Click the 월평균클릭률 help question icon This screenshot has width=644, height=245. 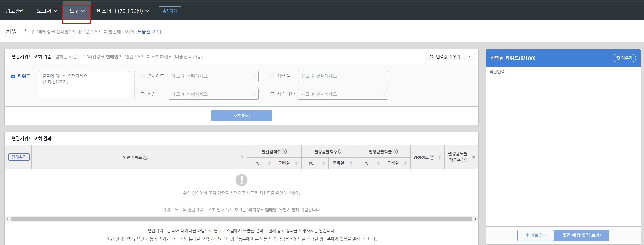coord(395,152)
